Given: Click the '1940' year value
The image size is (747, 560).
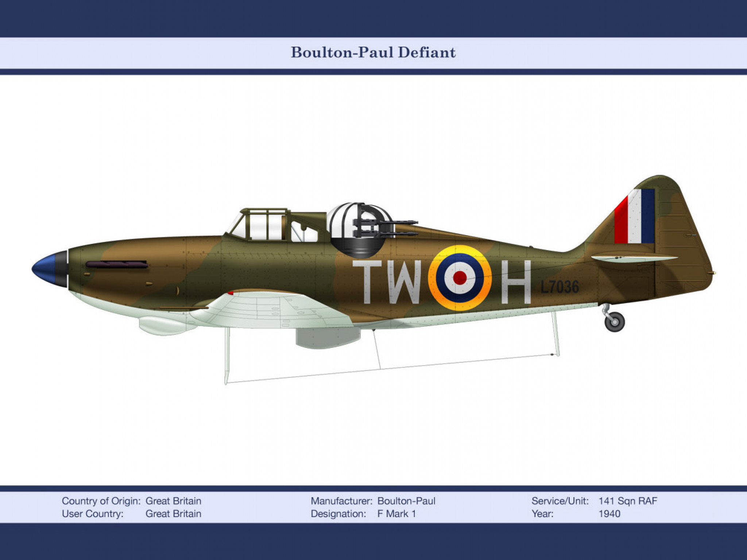Looking at the screenshot, I should [609, 514].
